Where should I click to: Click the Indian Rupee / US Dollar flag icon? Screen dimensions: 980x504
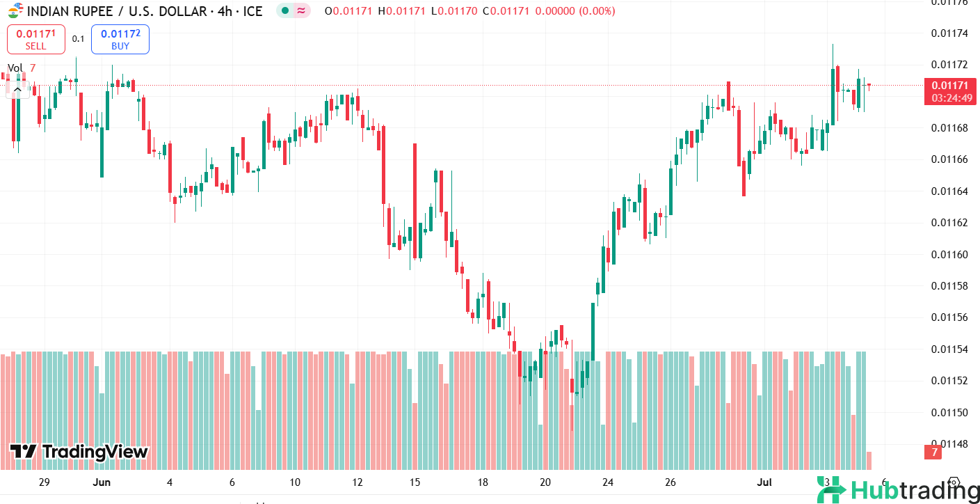click(13, 12)
